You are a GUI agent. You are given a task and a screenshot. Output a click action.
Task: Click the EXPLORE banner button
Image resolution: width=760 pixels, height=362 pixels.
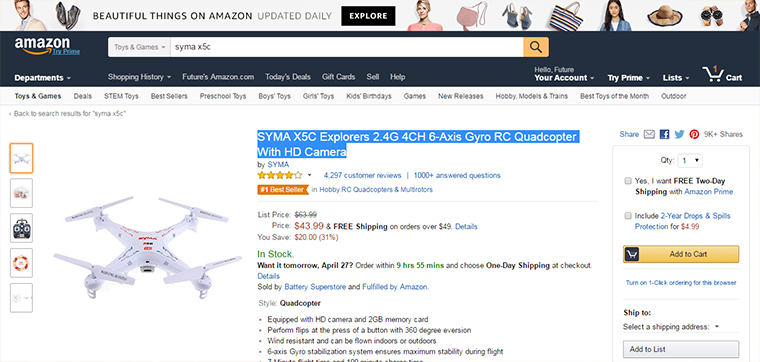(x=368, y=16)
